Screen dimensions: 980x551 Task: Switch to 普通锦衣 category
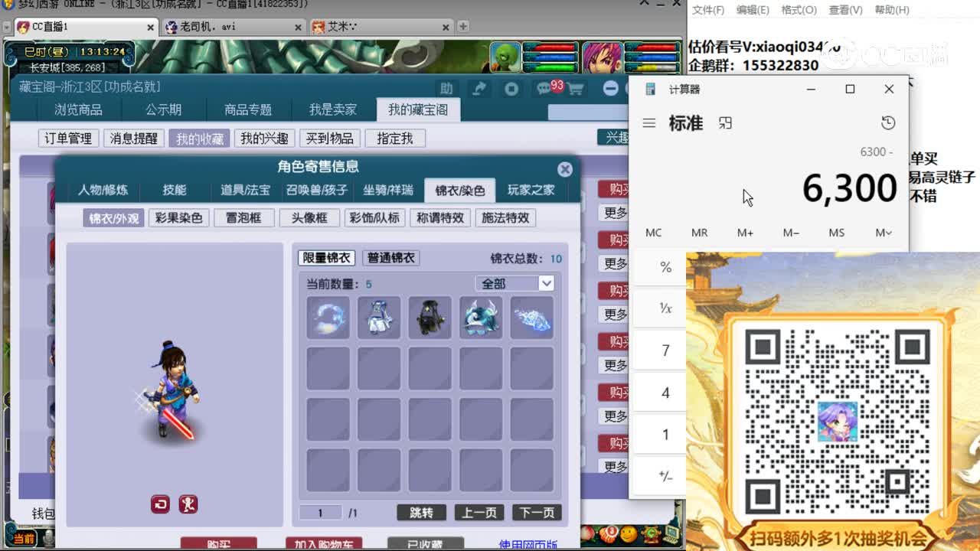[391, 258]
